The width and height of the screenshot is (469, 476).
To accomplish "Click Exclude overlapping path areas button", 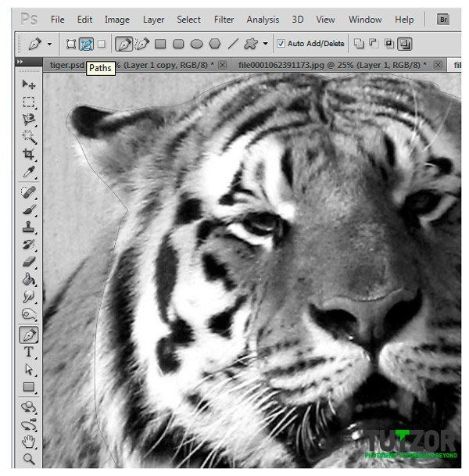I will pyautogui.click(x=405, y=44).
